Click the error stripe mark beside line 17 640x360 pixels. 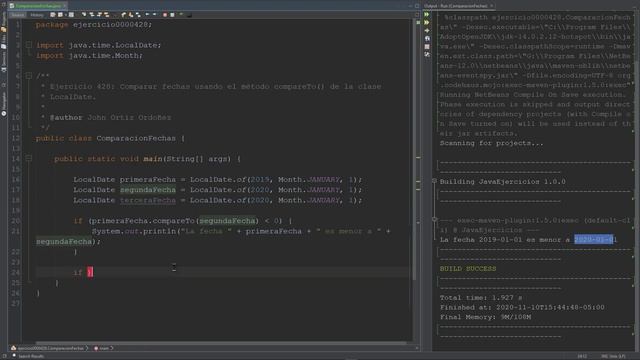[x=418, y=189]
